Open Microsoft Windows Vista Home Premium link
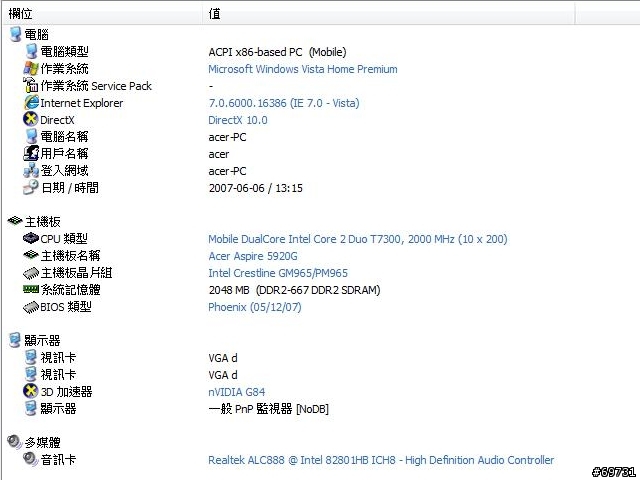This screenshot has width=640, height=480. click(302, 69)
